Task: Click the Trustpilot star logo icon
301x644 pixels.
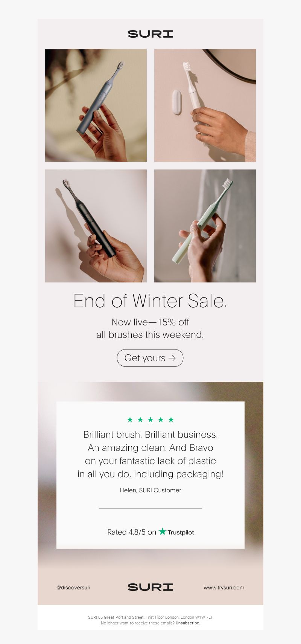Action: click(163, 531)
